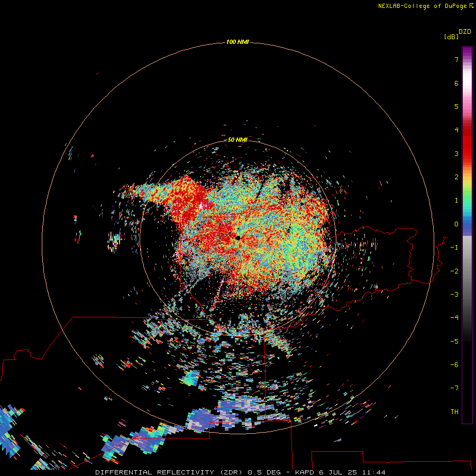The image size is (476, 476).
Task: Click the 5 value on the color scale
Action: click(x=456, y=106)
